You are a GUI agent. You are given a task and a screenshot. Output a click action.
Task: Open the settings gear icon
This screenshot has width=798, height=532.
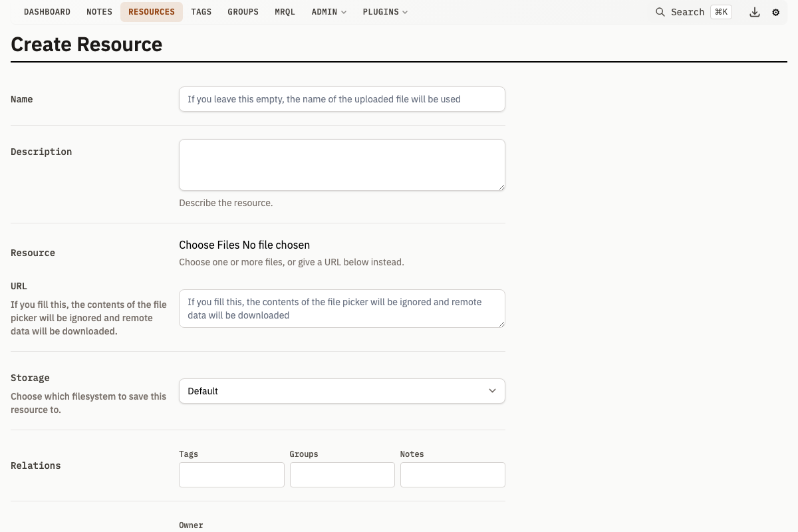tap(775, 12)
